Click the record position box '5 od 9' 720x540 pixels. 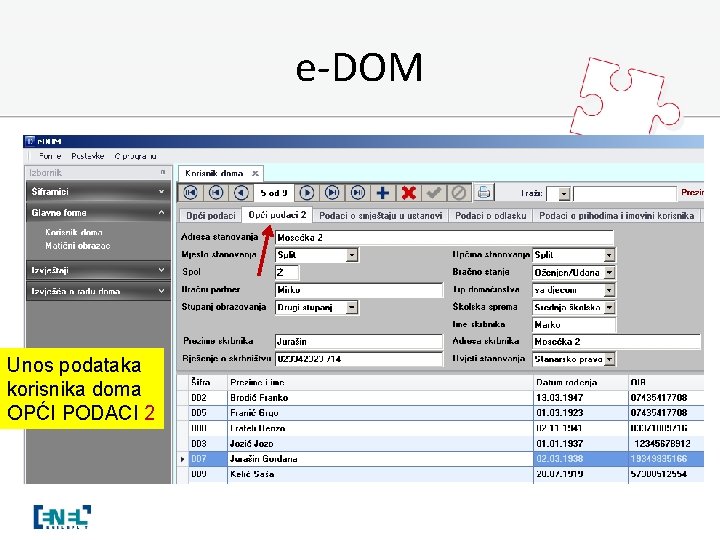[x=274, y=193]
